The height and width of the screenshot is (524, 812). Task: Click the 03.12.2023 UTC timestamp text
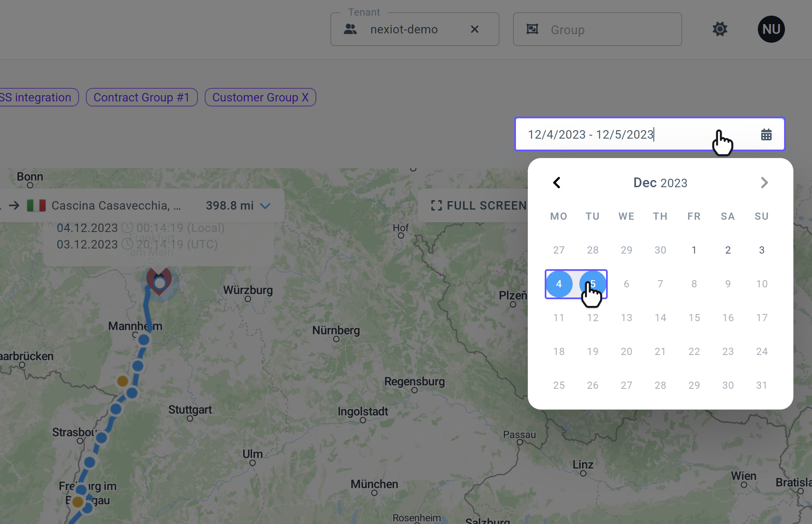coord(137,244)
